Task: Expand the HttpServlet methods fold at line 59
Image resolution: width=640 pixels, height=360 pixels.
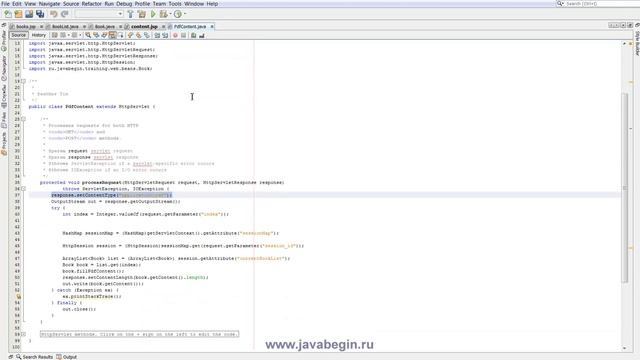Action: coord(24,334)
